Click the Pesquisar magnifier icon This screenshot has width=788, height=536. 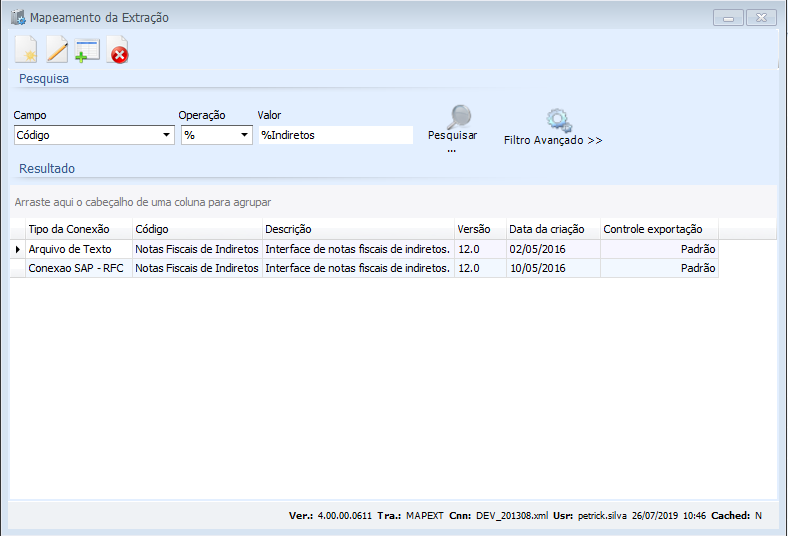point(459,117)
